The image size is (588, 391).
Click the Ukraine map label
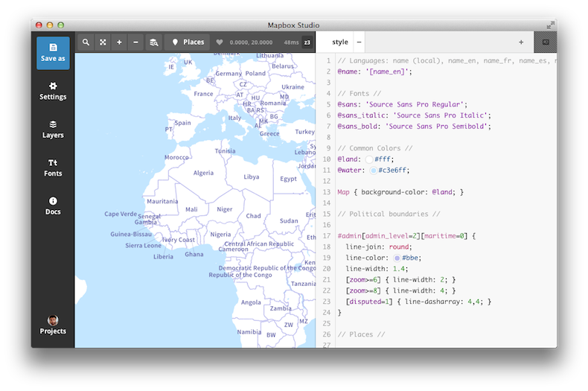293,87
